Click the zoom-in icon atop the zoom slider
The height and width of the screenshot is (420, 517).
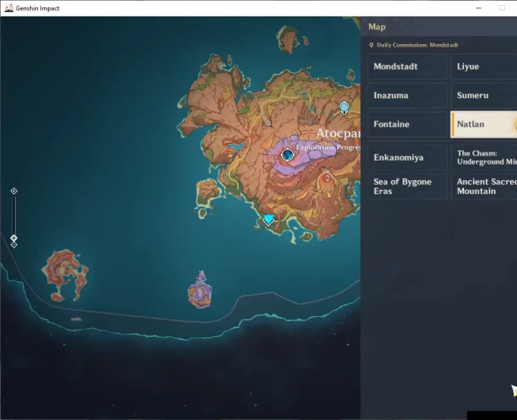(14, 191)
